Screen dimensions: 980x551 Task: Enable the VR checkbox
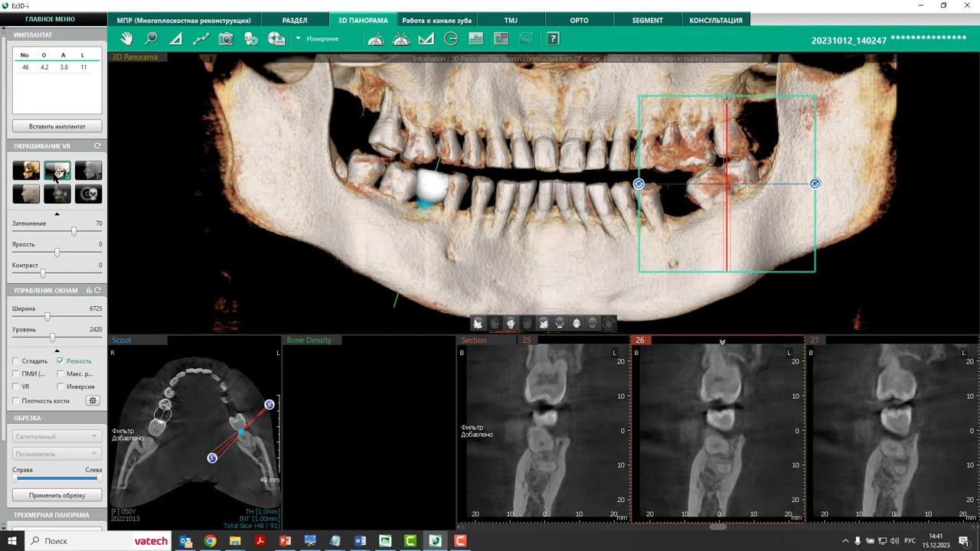click(x=15, y=386)
